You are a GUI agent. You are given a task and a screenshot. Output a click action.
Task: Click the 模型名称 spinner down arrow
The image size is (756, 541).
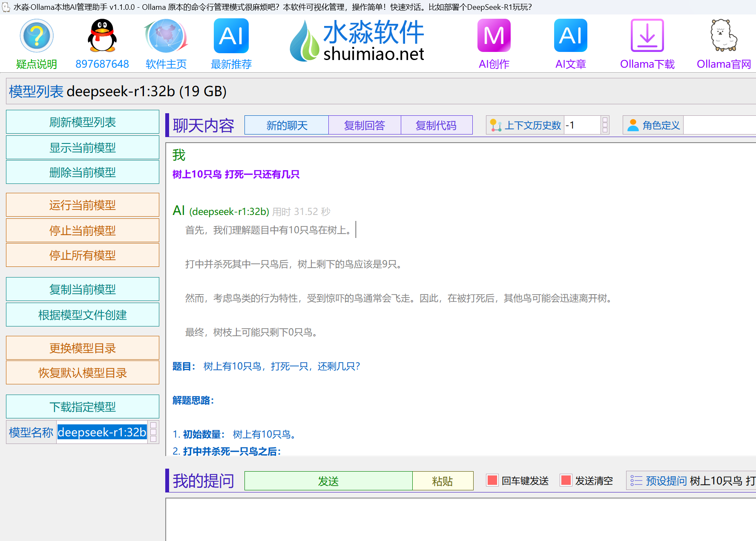pos(153,438)
